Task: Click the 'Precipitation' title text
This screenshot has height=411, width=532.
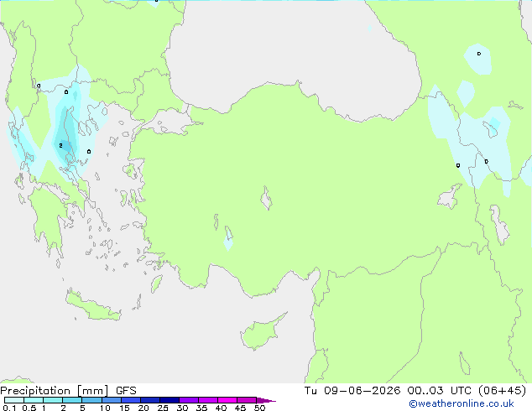Action: click(x=35, y=391)
